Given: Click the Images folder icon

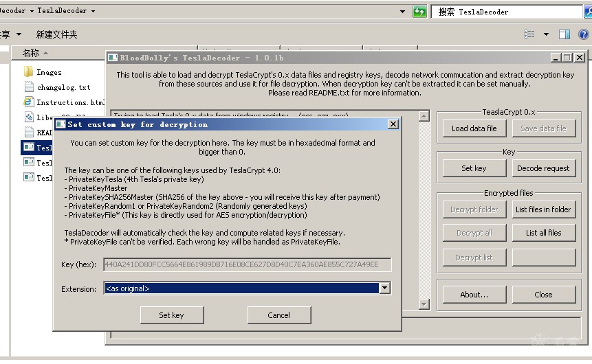Looking at the screenshot, I should click(x=28, y=71).
